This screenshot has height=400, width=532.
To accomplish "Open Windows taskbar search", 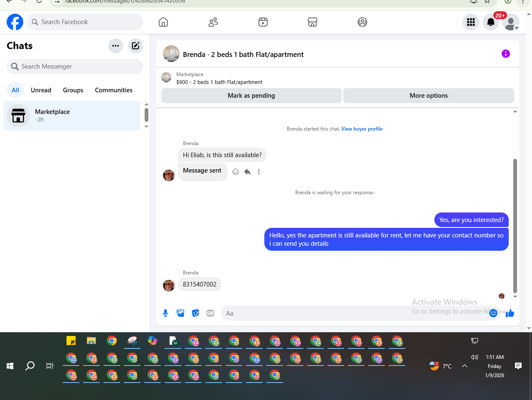I will [x=30, y=366].
